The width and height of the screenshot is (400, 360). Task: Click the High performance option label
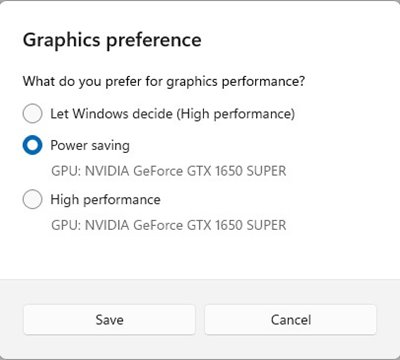coord(105,200)
